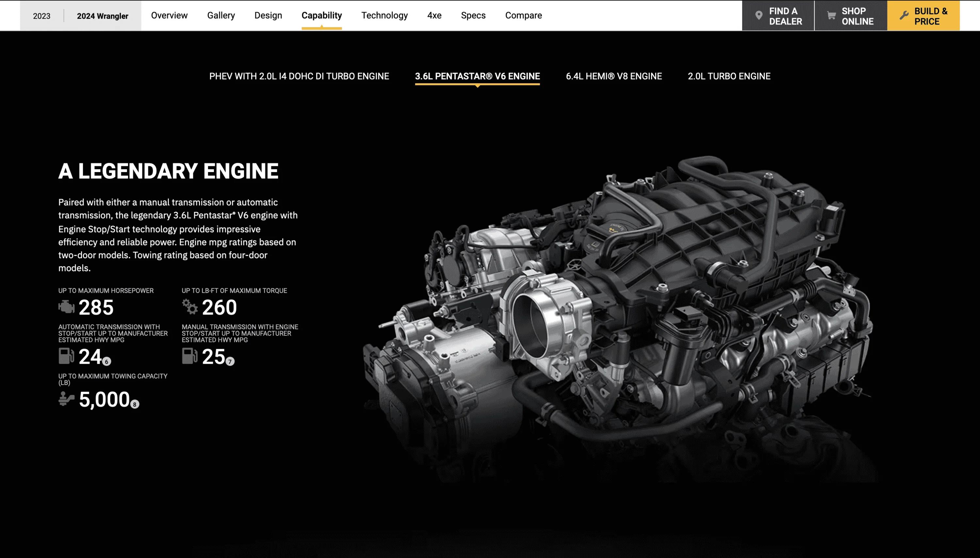Click the fuel pump icon beside 24 mpg
Screen dimensions: 980x558
pyautogui.click(x=66, y=356)
